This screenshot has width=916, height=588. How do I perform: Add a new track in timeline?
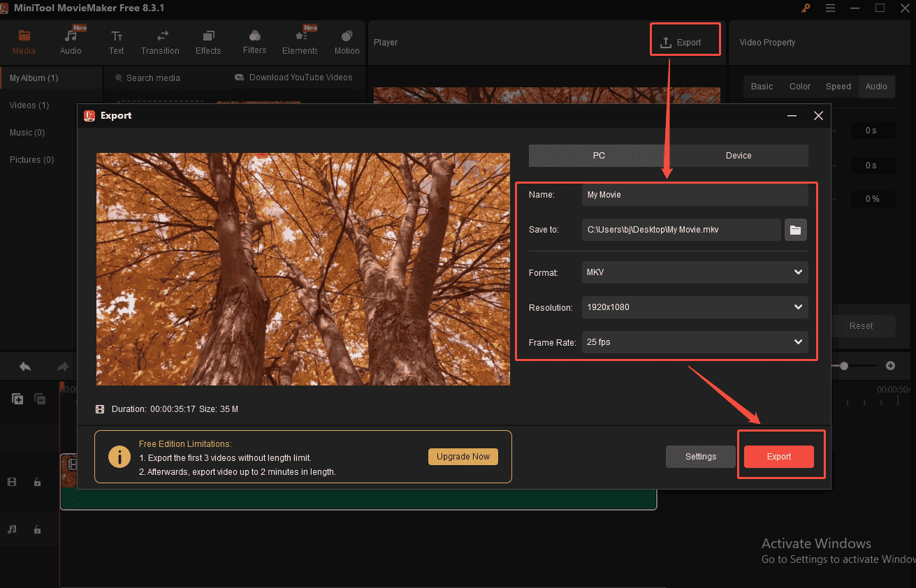(17, 399)
